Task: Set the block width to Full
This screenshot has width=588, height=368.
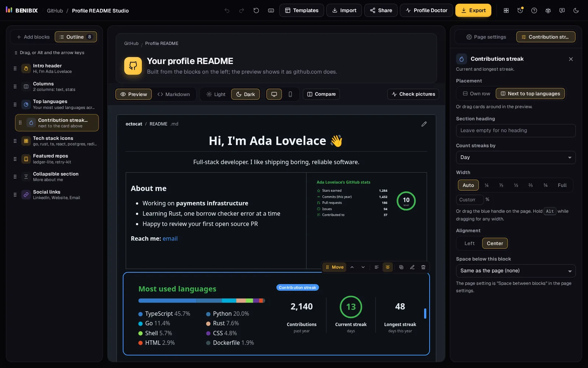Action: click(562, 185)
